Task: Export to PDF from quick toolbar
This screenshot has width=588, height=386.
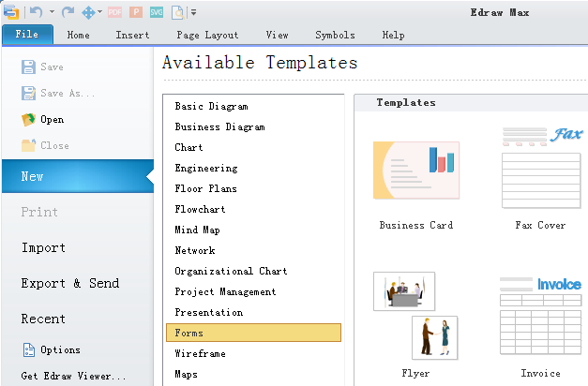Action: (x=114, y=12)
